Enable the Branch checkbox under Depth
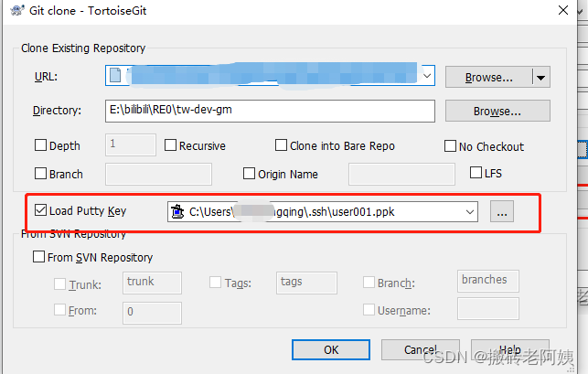The height and width of the screenshot is (374, 588). click(x=40, y=174)
